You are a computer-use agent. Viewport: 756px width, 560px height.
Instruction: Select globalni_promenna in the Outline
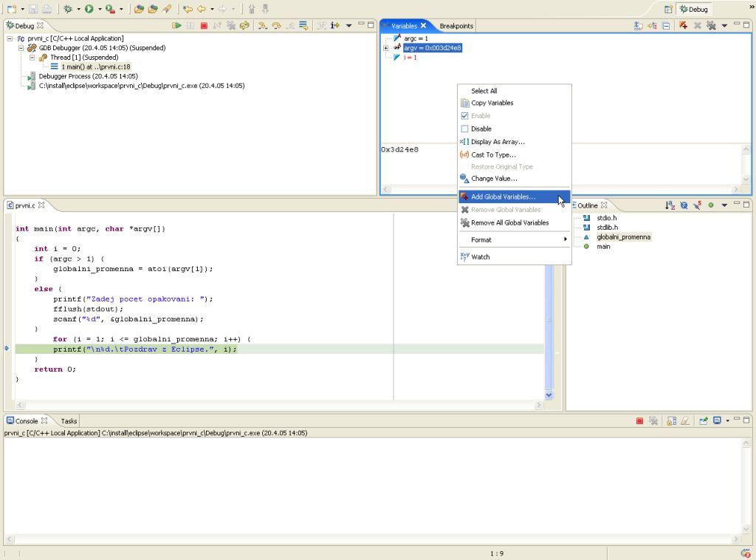coord(624,237)
